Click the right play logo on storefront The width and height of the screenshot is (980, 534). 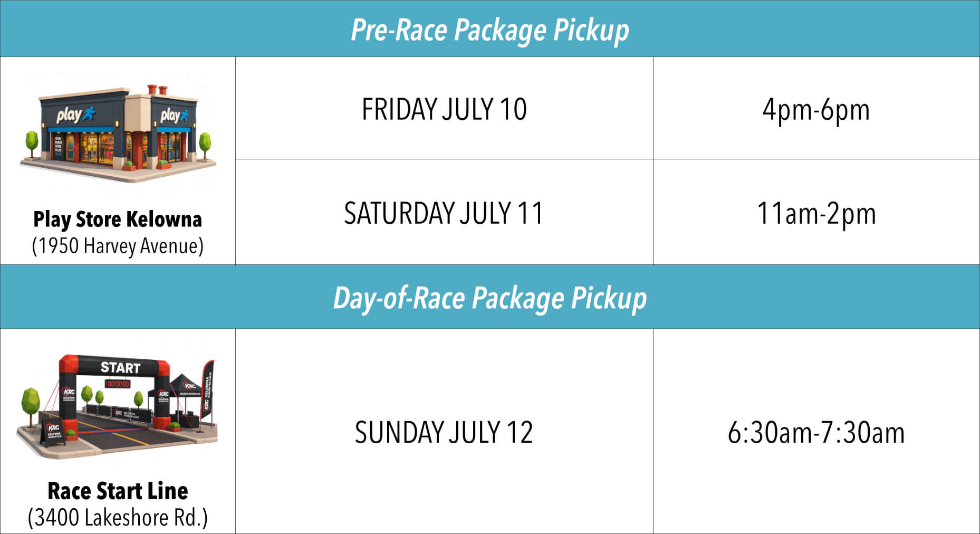(175, 115)
